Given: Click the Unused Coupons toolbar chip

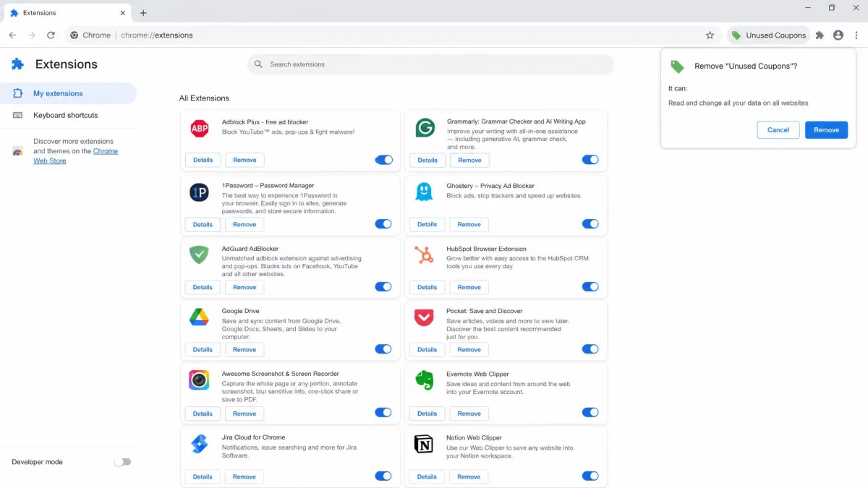Looking at the screenshot, I should (x=768, y=35).
